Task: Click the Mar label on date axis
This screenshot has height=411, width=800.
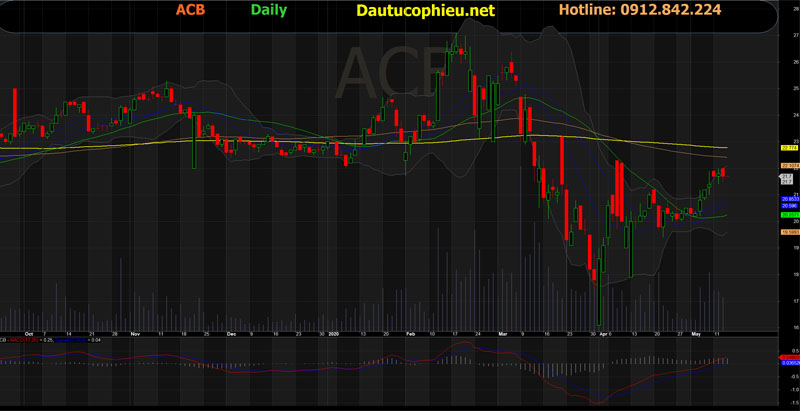Action: [501, 334]
